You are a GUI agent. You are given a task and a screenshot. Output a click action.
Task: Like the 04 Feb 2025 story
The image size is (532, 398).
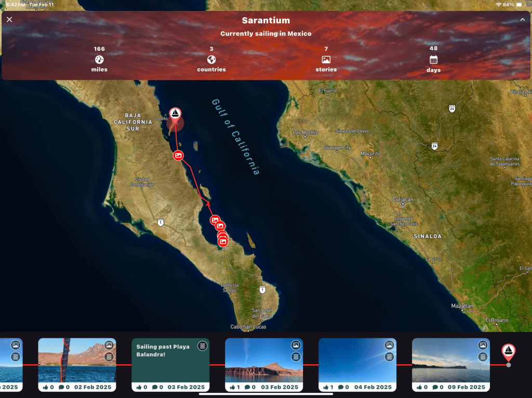[x=327, y=387]
